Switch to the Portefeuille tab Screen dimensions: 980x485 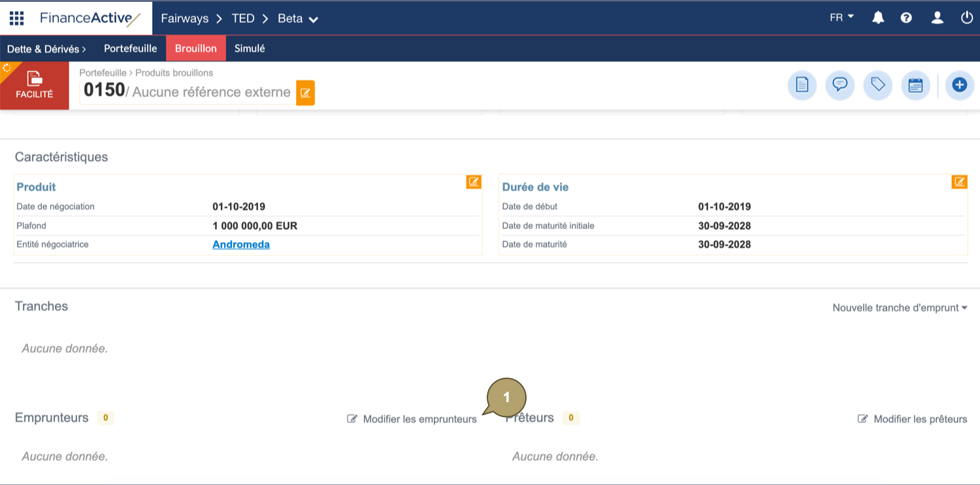pyautogui.click(x=130, y=49)
